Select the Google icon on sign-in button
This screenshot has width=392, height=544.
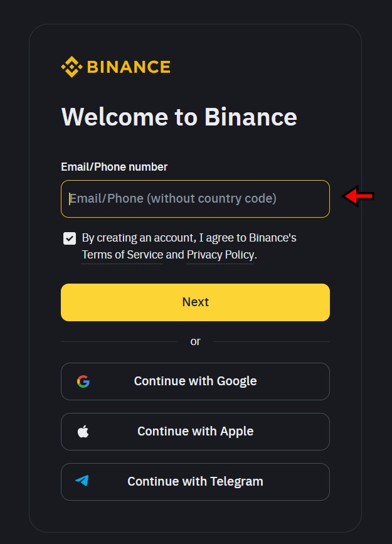(84, 381)
